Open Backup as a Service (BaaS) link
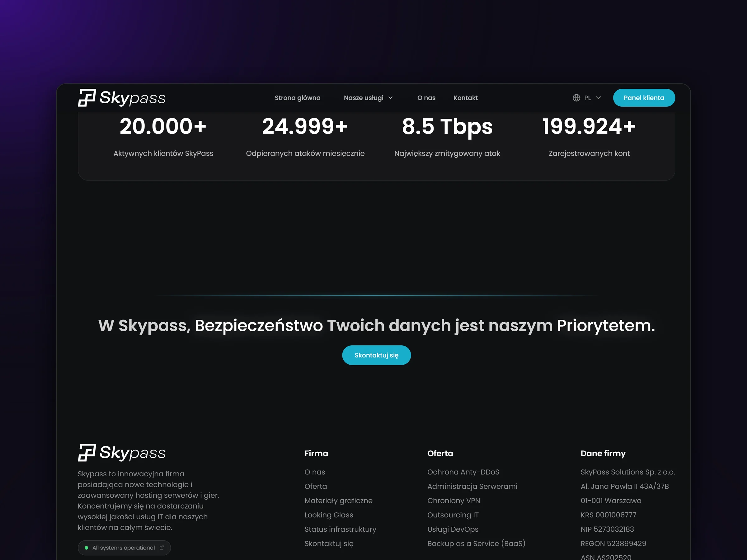The height and width of the screenshot is (560, 747). pos(476,544)
